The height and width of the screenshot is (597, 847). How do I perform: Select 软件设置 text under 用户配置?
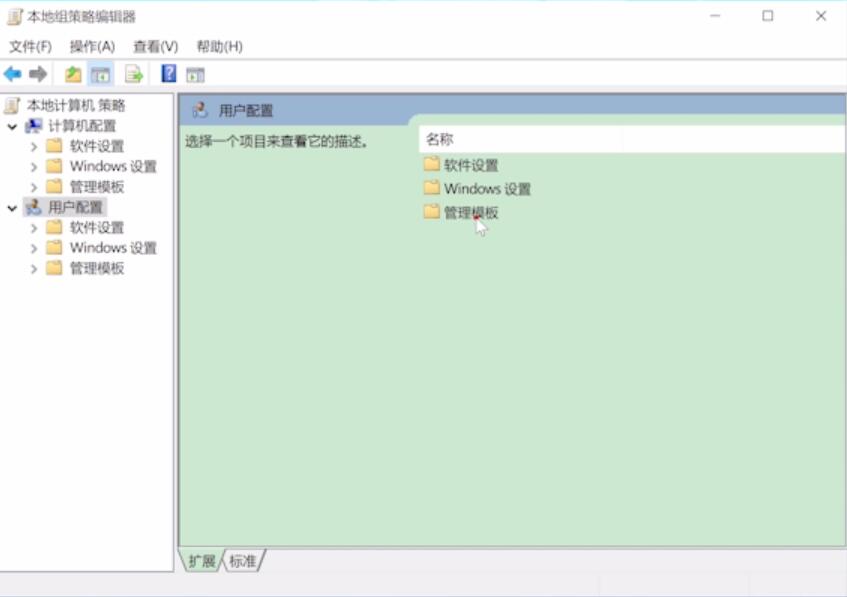97,227
